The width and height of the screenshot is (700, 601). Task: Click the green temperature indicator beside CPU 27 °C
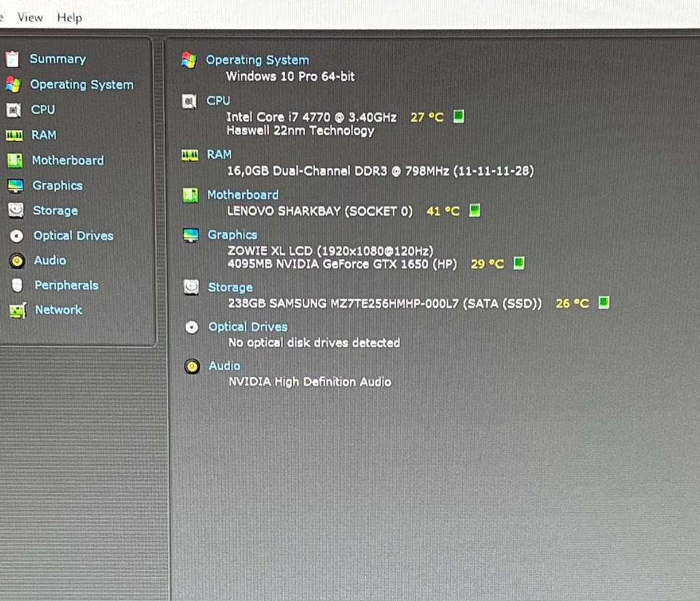coord(459,116)
